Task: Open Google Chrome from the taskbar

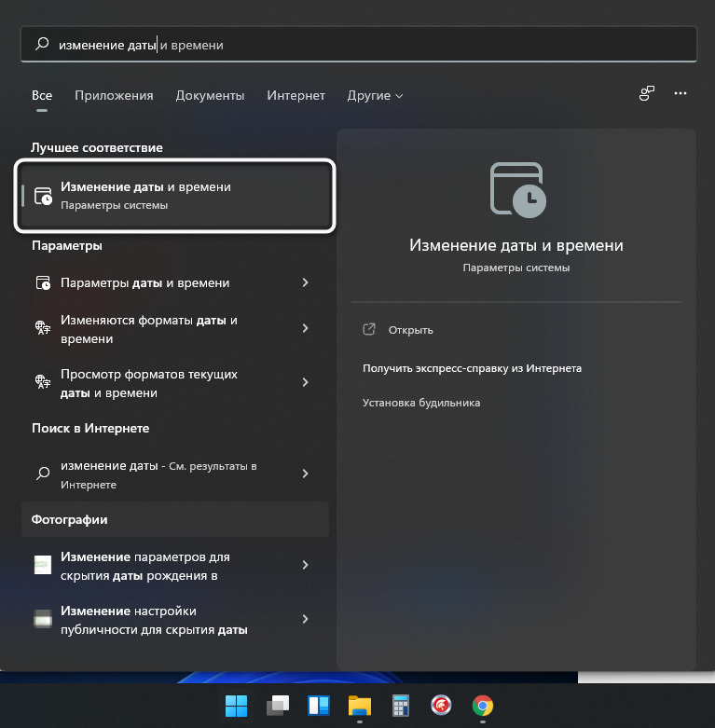Action: coord(482,706)
